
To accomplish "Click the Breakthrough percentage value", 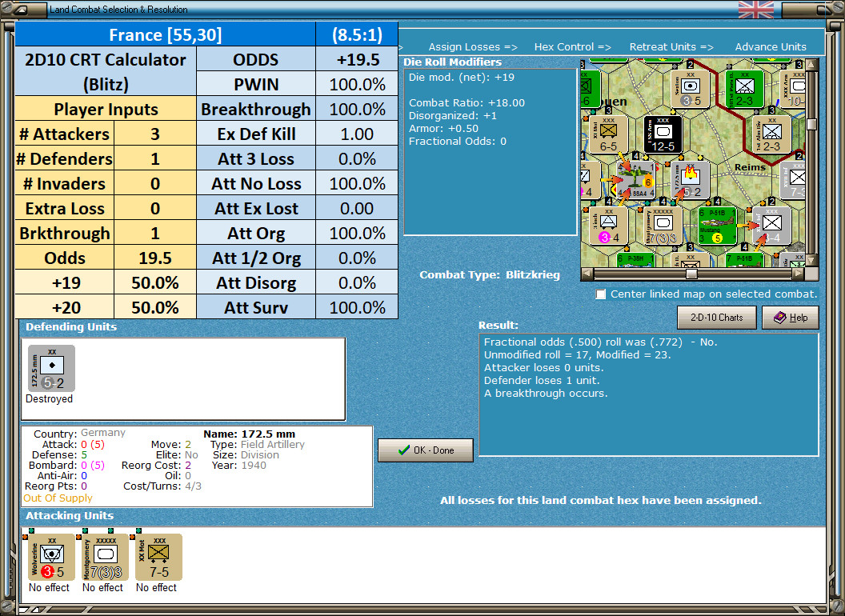I will [x=358, y=109].
